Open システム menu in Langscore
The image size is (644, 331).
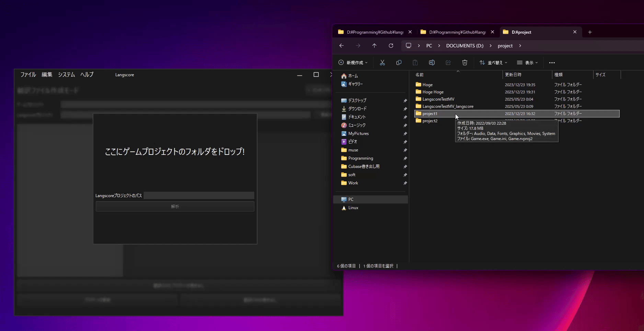coord(66,75)
